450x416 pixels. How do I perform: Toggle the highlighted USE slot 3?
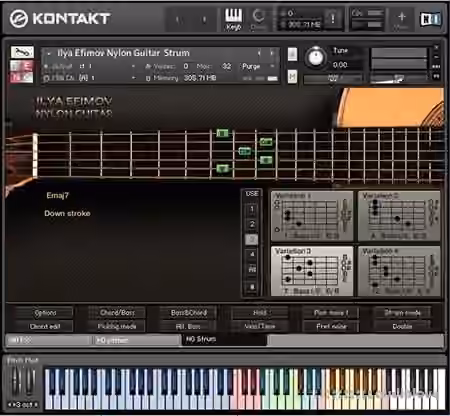(x=252, y=239)
